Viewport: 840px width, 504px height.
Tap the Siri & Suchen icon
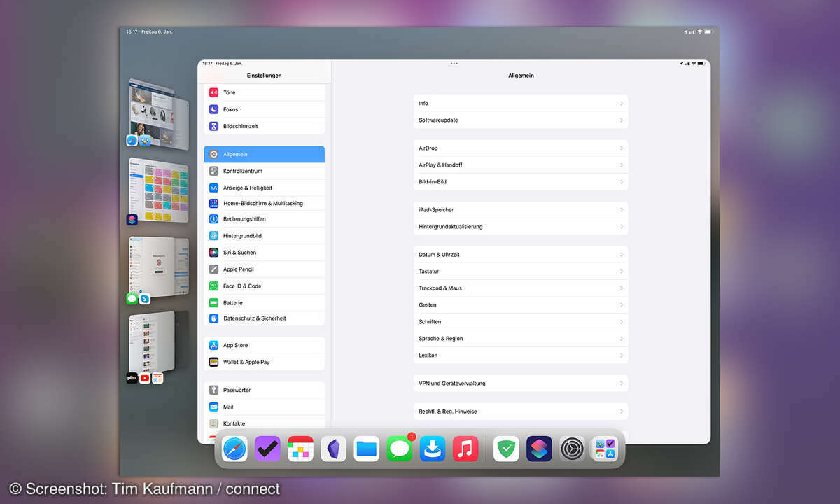click(x=213, y=253)
